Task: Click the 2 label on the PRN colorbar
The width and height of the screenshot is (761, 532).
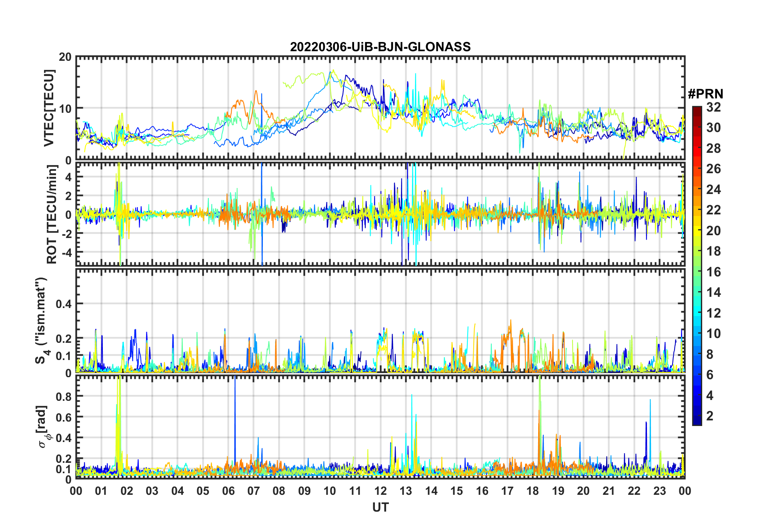Action: click(x=710, y=416)
